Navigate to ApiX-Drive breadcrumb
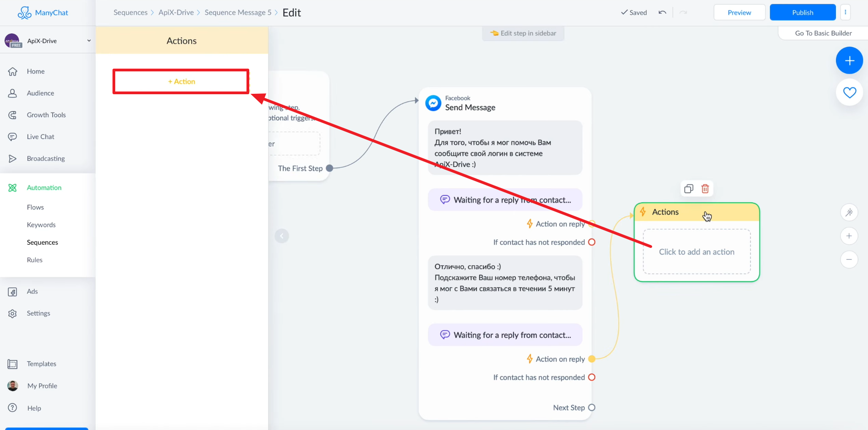This screenshot has width=868, height=430. tap(176, 12)
